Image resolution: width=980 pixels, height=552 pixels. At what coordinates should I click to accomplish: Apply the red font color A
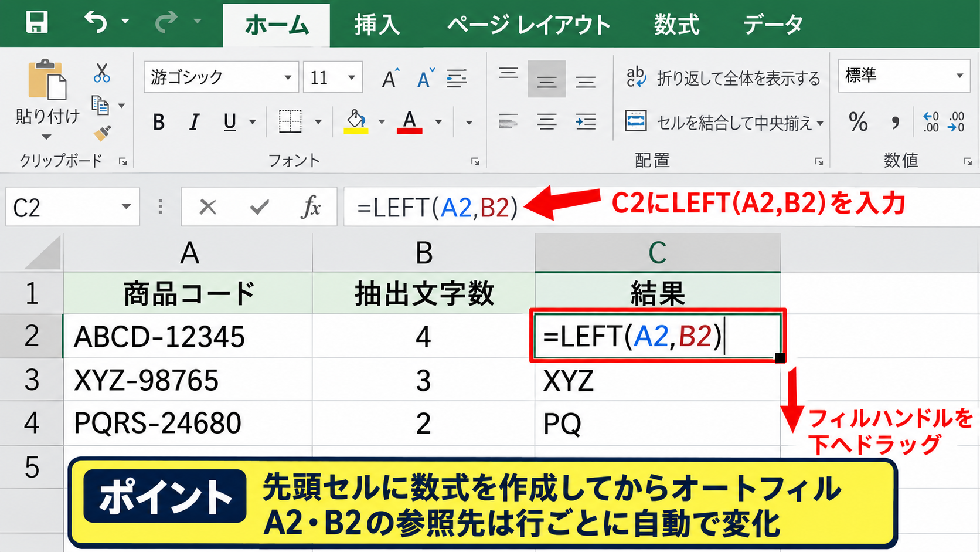tap(410, 122)
